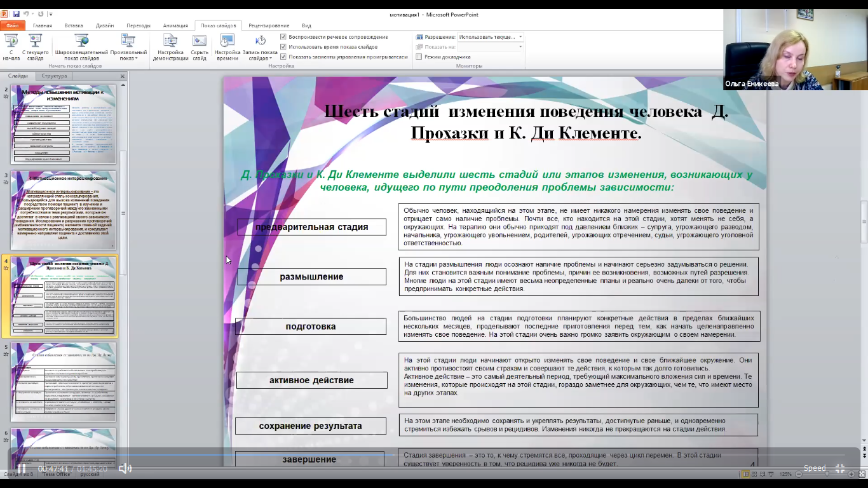Open the video Speed setting
This screenshot has width=868, height=488.
(815, 468)
